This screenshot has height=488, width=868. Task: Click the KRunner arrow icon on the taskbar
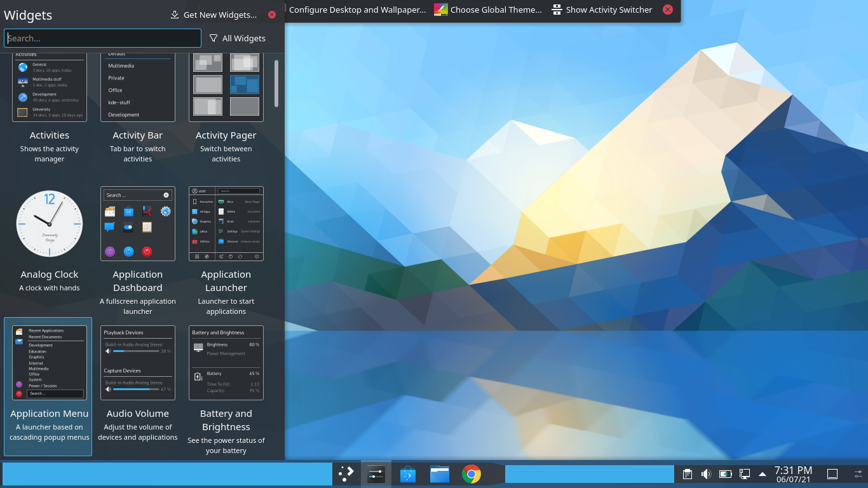click(x=346, y=473)
